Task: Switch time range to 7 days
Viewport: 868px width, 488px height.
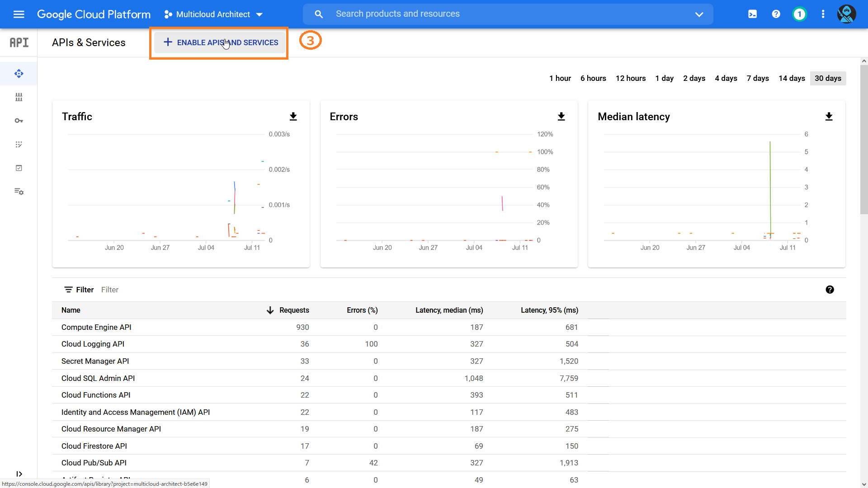Action: click(x=758, y=78)
